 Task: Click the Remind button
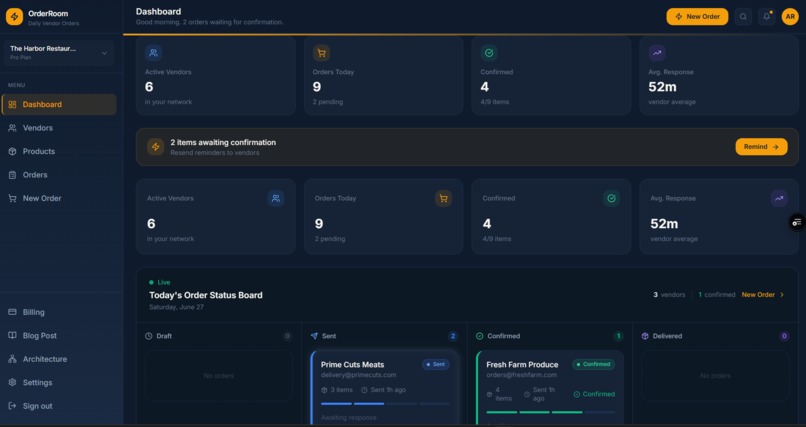pyautogui.click(x=761, y=146)
